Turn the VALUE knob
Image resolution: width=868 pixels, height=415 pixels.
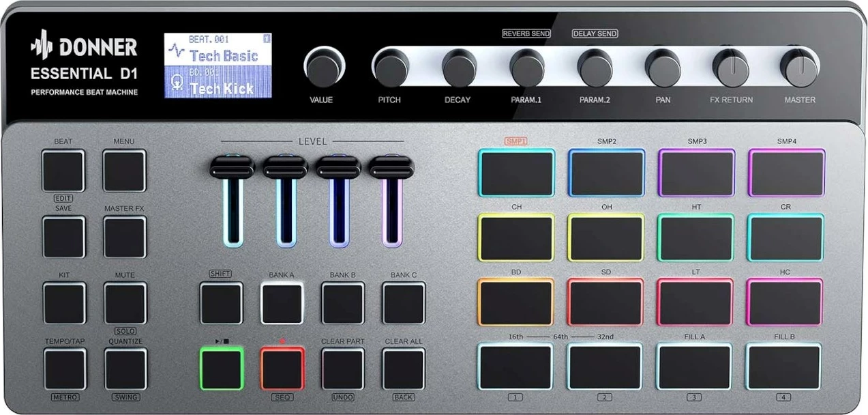coord(325,67)
